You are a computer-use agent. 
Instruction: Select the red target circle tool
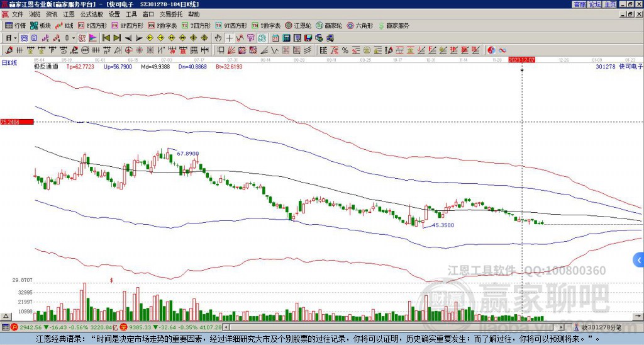click(x=128, y=50)
